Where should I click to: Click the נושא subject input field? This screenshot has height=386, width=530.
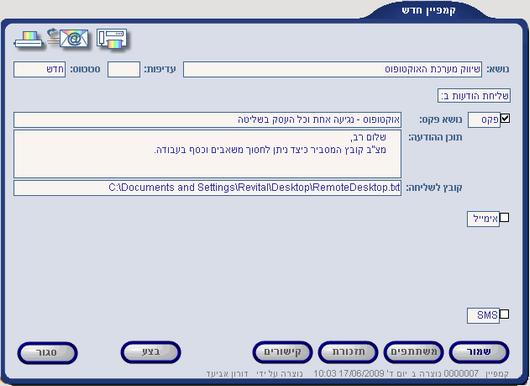tap(333, 69)
